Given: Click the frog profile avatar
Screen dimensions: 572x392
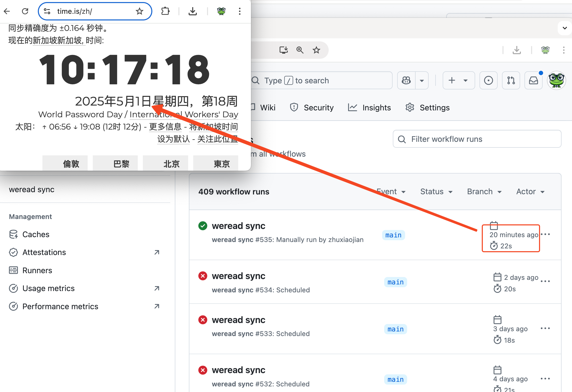Looking at the screenshot, I should click(x=556, y=80).
